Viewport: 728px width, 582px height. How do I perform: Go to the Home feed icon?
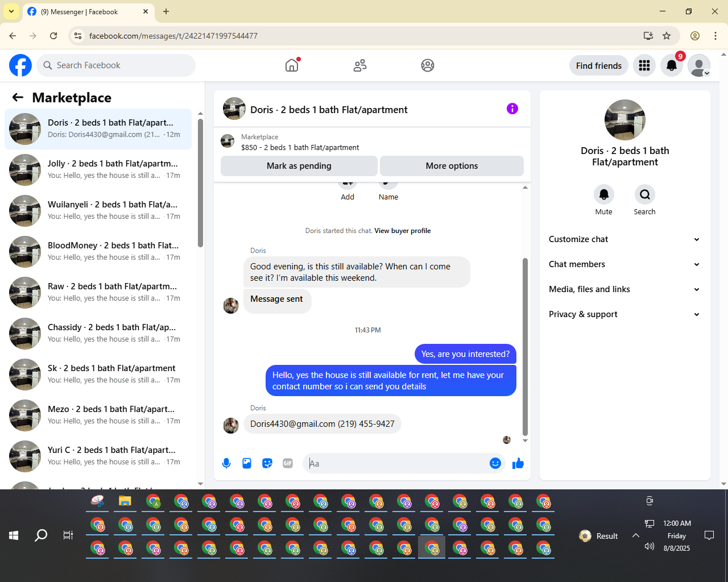point(292,65)
